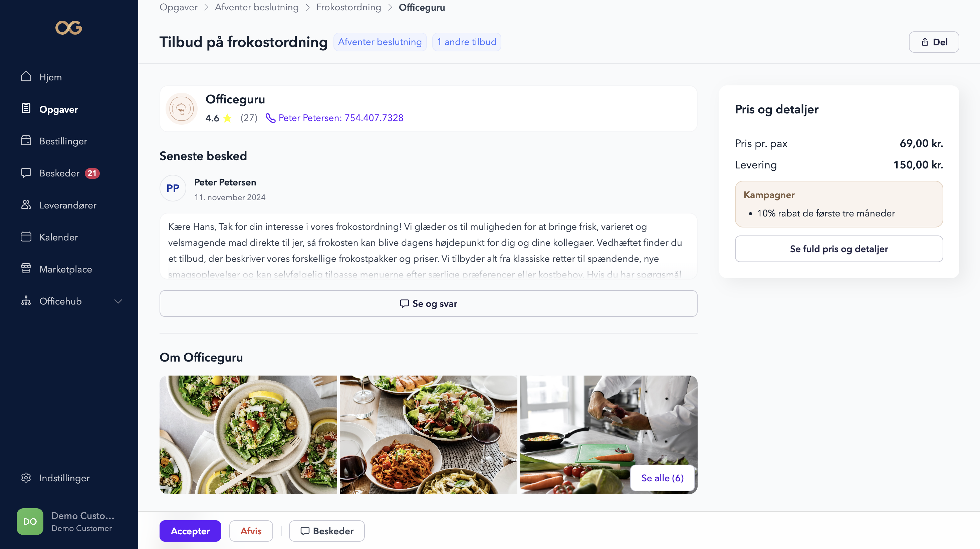Click the Hjem house icon
Screen dimensions: 980x549
tap(26, 76)
